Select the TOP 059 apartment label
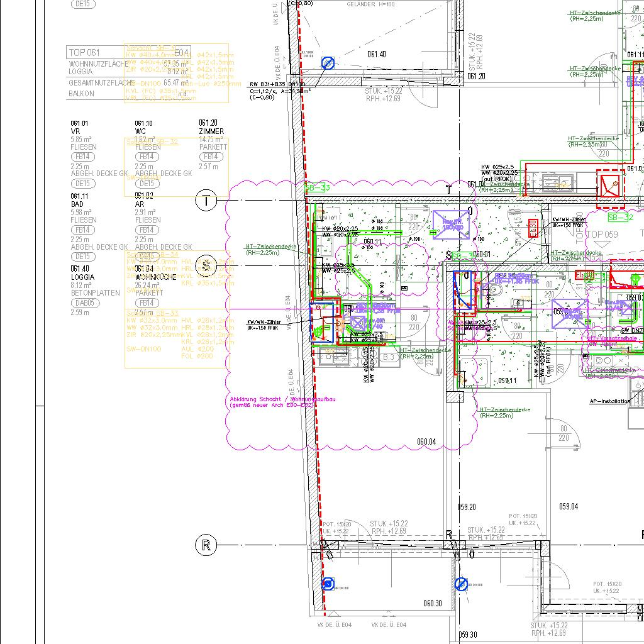This screenshot has height=644, width=644. [602, 235]
